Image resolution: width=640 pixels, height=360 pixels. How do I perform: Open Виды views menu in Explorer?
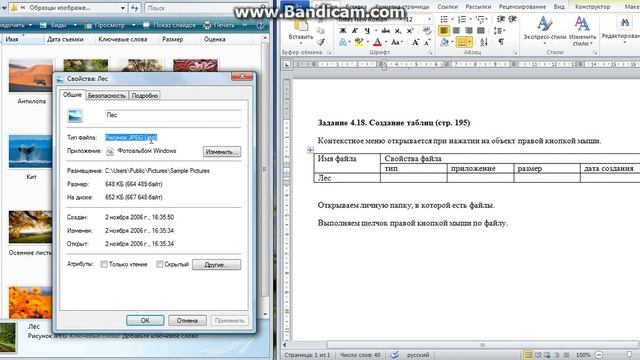pos(58,25)
